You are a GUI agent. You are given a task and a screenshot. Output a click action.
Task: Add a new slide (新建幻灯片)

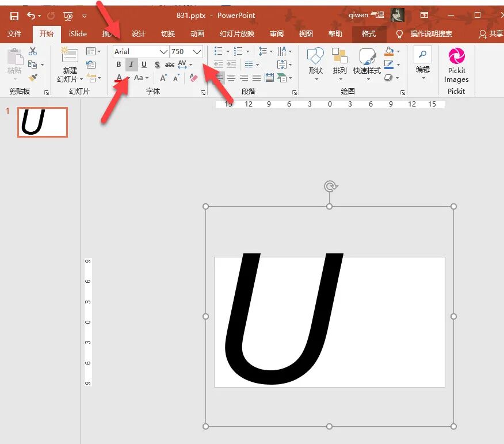tap(70, 65)
